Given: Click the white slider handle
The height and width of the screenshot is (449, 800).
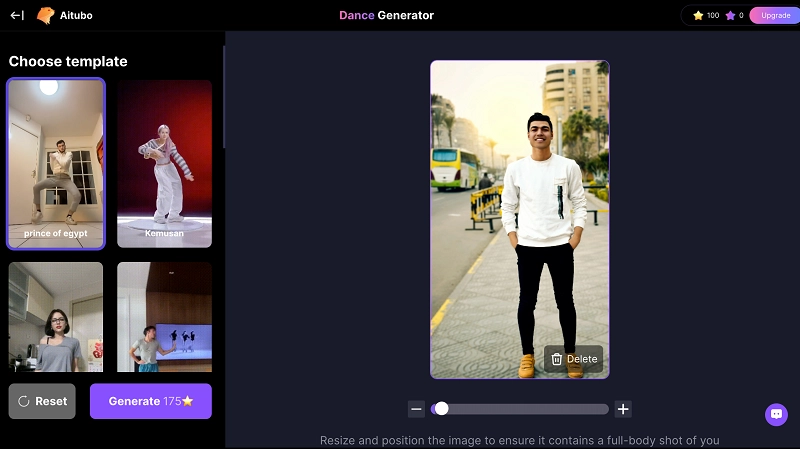Looking at the screenshot, I should pyautogui.click(x=441, y=409).
